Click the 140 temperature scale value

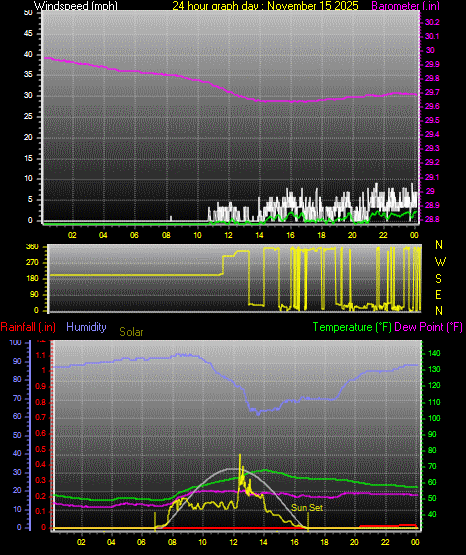[x=434, y=353]
